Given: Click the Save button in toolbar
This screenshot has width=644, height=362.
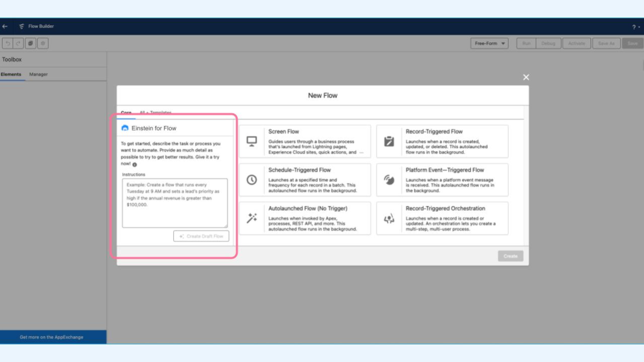Looking at the screenshot, I should click(x=633, y=43).
